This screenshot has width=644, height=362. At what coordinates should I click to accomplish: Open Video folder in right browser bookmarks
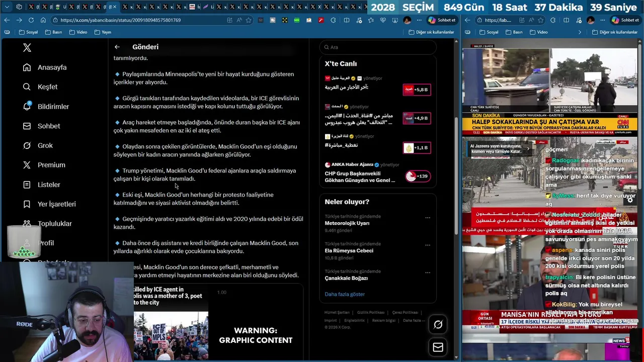[x=538, y=32]
